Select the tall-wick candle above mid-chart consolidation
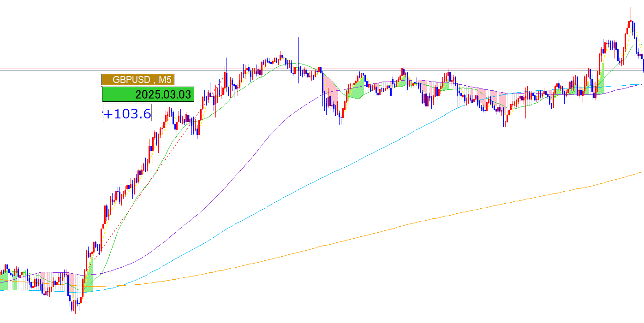The height and width of the screenshot is (323, 644). click(298, 60)
